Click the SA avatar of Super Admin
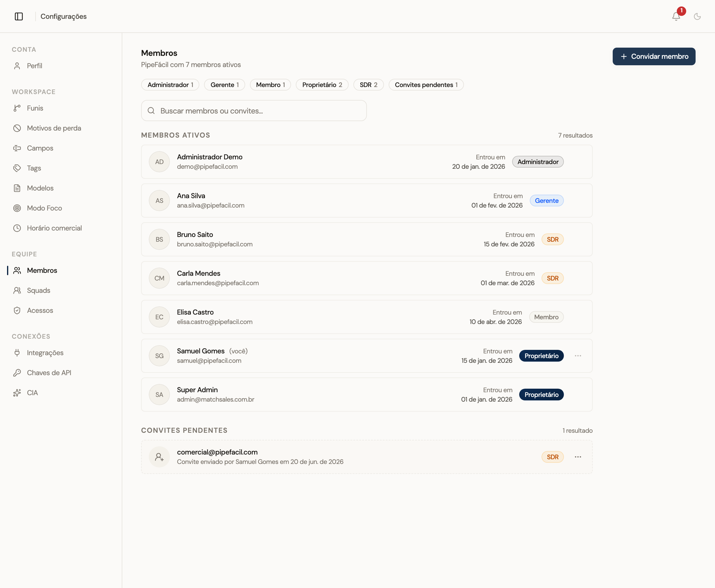 [159, 395]
